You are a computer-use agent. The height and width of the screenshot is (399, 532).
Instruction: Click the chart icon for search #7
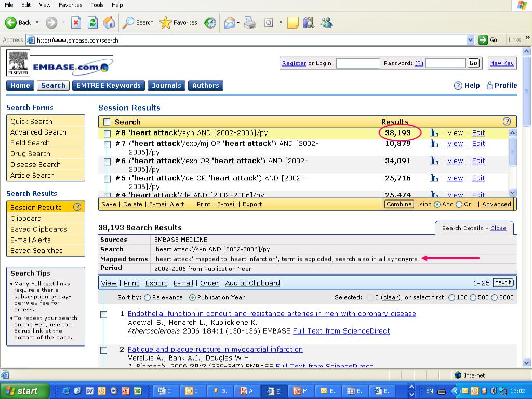pos(434,143)
